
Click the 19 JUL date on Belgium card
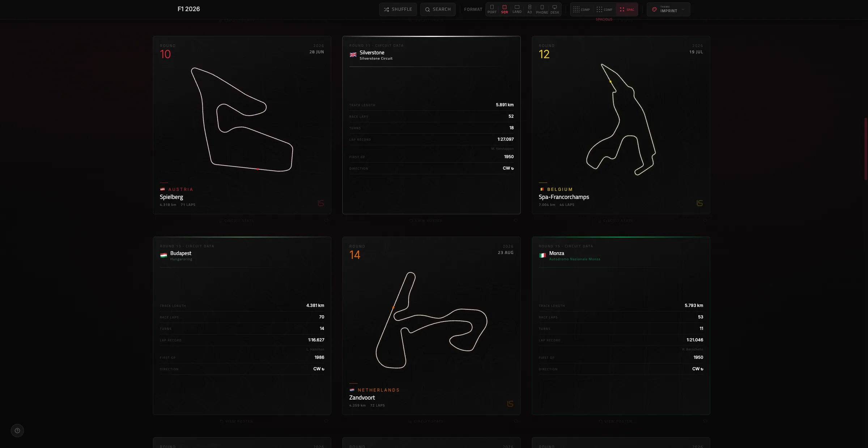tap(696, 52)
